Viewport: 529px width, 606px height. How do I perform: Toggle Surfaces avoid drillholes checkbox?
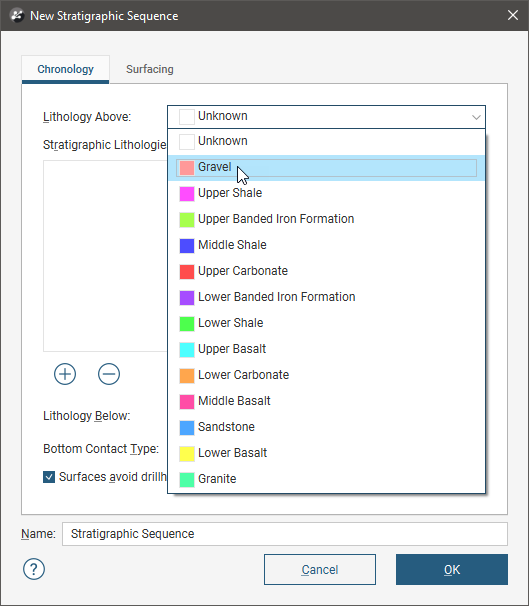(x=49, y=477)
